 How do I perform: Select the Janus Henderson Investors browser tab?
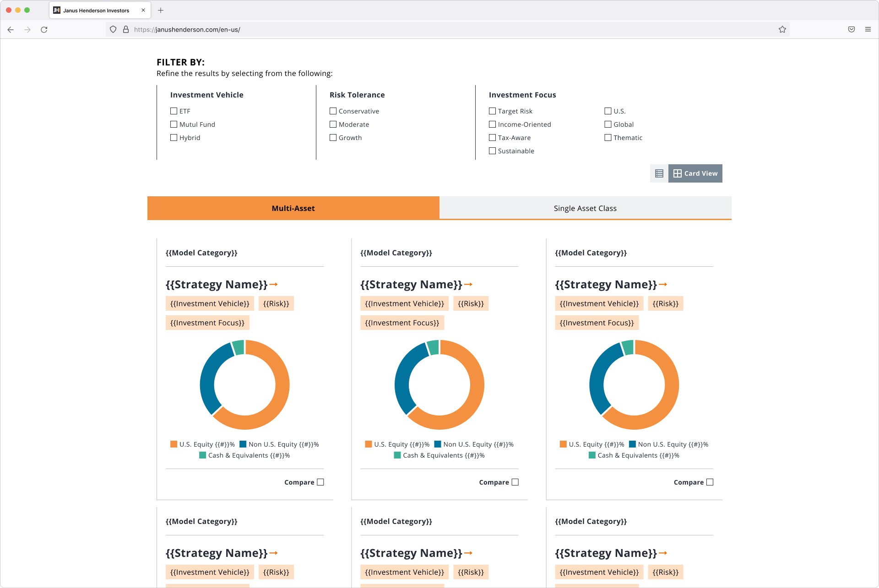click(x=100, y=11)
